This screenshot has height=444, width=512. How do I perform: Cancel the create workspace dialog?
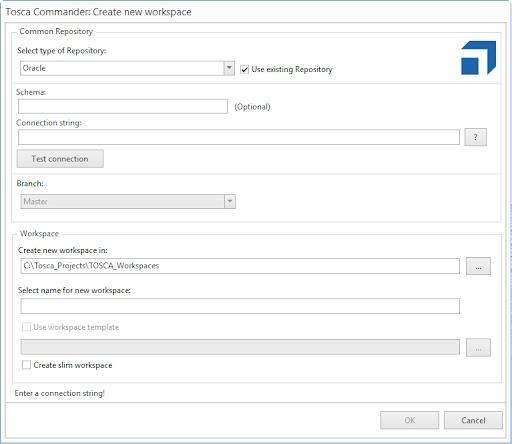click(473, 420)
